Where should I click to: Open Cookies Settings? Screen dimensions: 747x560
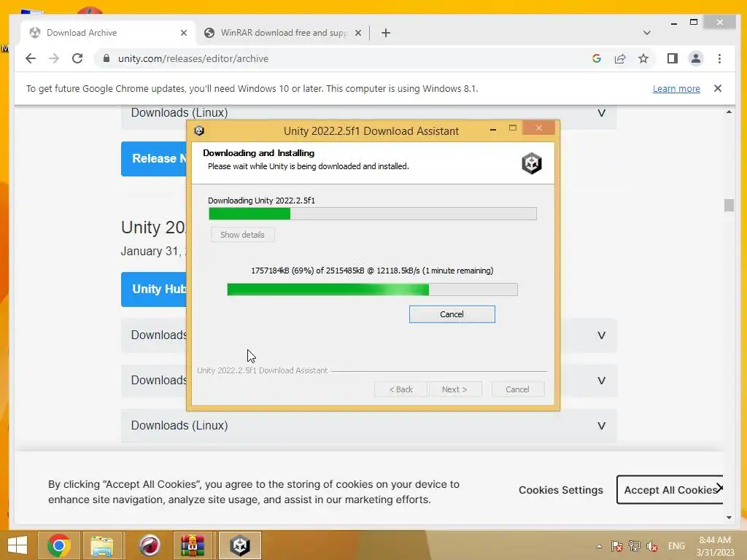pos(561,490)
